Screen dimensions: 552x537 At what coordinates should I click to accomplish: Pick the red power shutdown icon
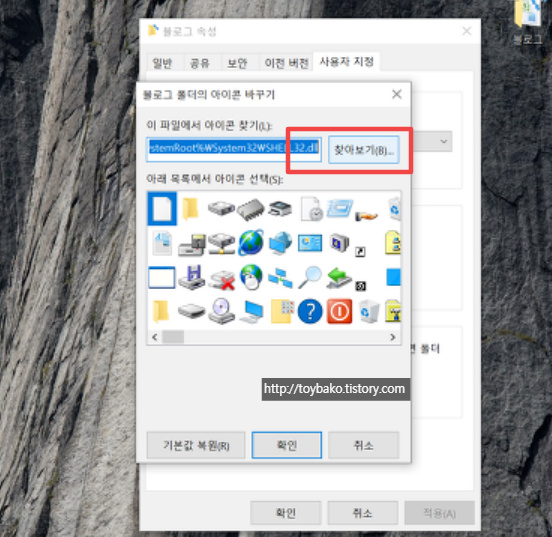[339, 311]
